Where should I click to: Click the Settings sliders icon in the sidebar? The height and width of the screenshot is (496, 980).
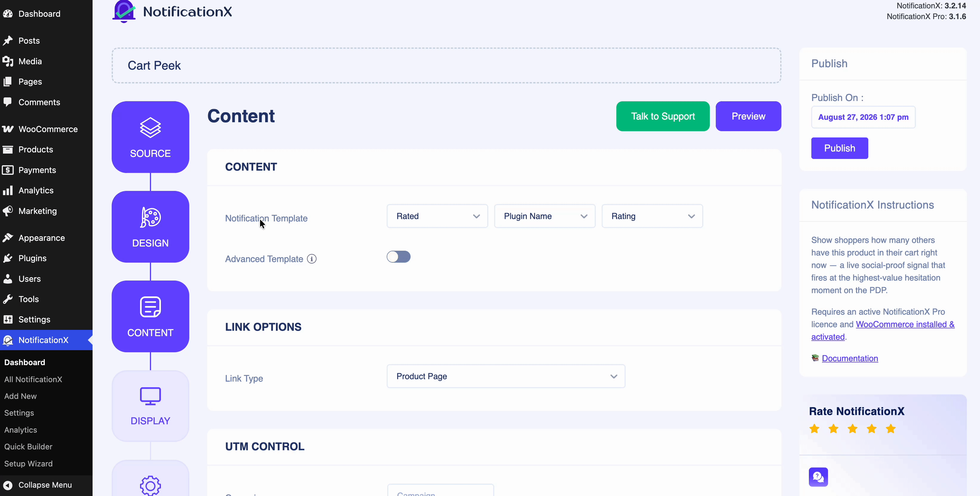coord(8,319)
